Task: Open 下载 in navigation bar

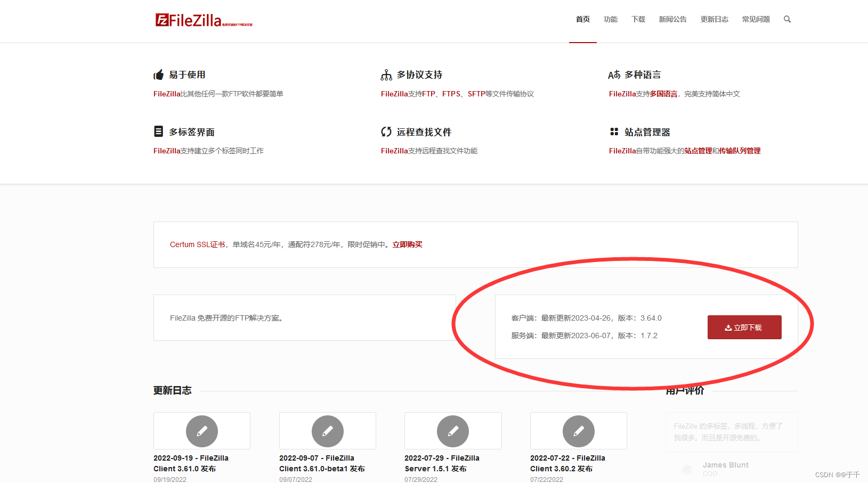Action: point(638,19)
